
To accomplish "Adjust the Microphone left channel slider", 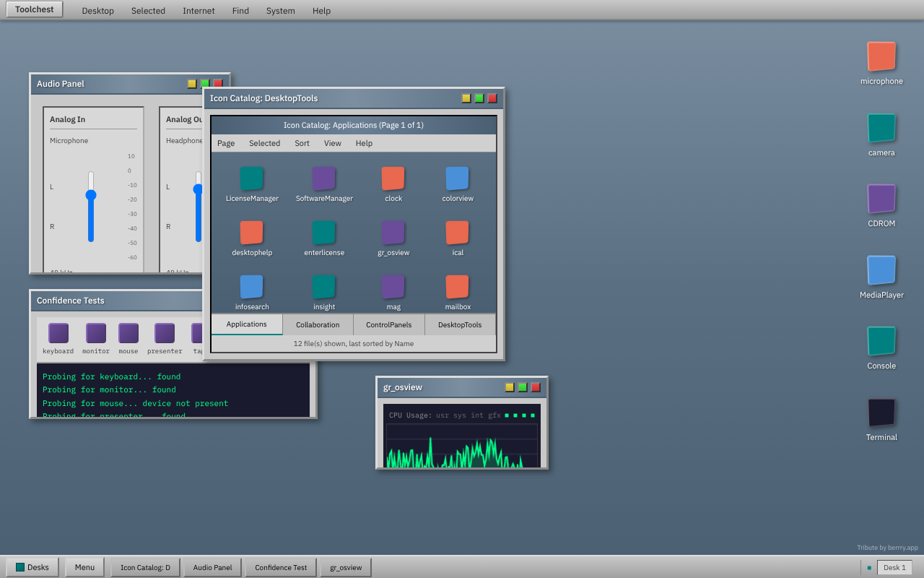I will click(x=91, y=195).
